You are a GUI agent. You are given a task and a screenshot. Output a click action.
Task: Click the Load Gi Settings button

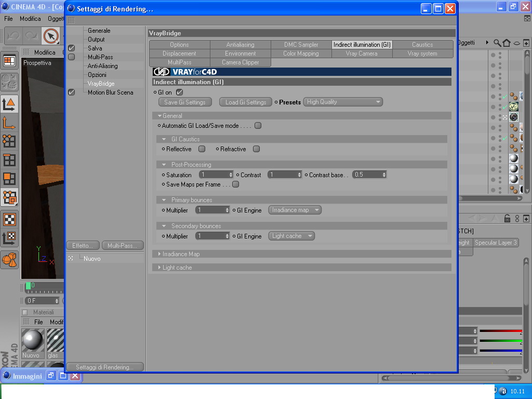coord(246,102)
